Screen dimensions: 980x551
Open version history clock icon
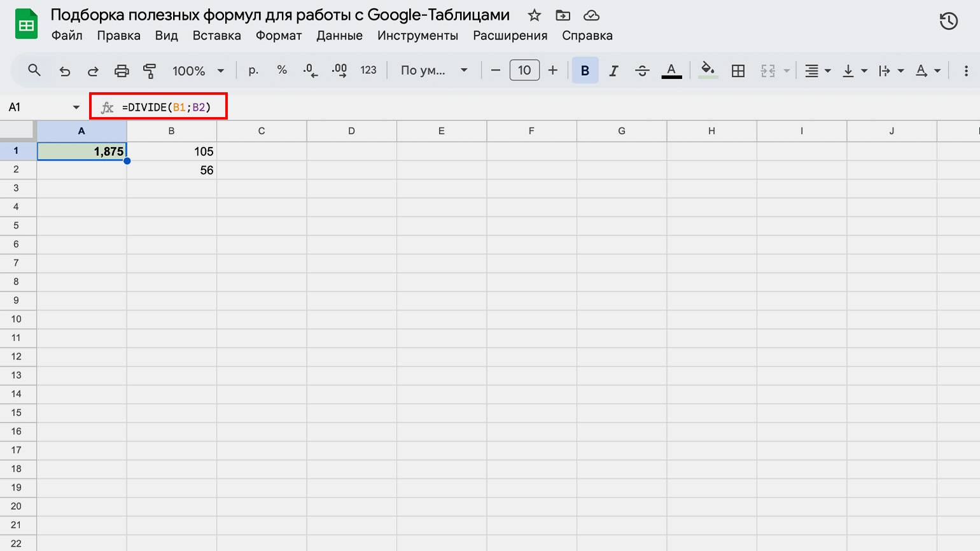[x=948, y=21]
